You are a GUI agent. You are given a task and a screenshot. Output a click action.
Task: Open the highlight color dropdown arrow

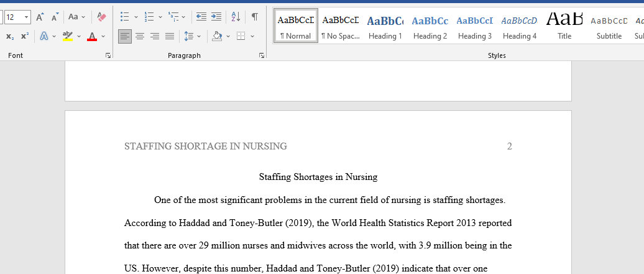pos(79,36)
